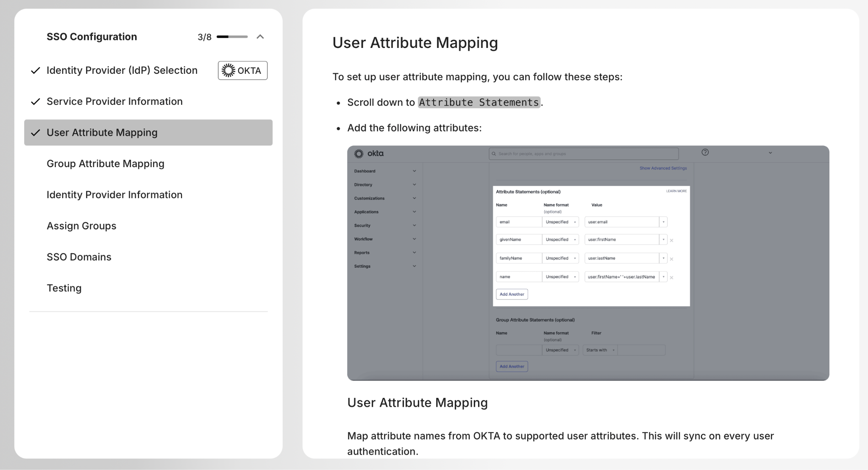Select the SSO Domains step
This screenshot has width=868, height=470.
tap(79, 257)
